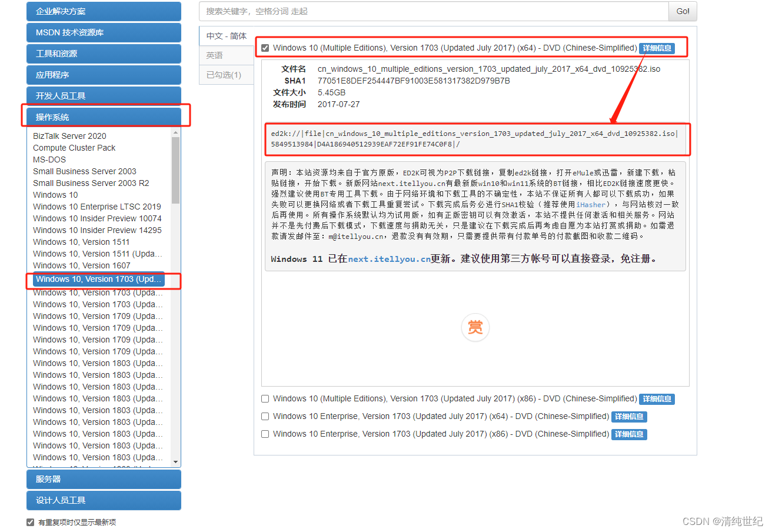Show 详细信息 for Windows 10 Enterprise x64

(x=629, y=417)
